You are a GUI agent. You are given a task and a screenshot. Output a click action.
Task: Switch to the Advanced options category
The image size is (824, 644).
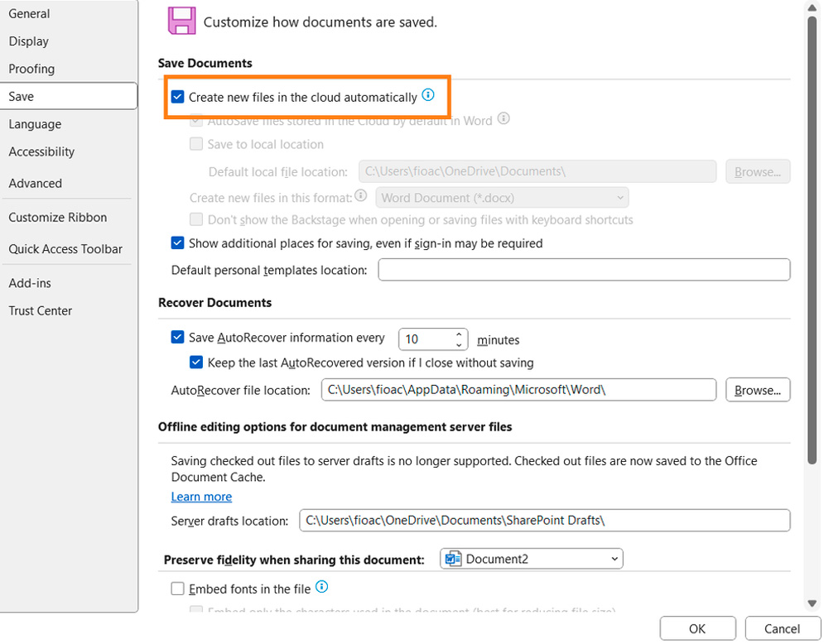click(36, 184)
